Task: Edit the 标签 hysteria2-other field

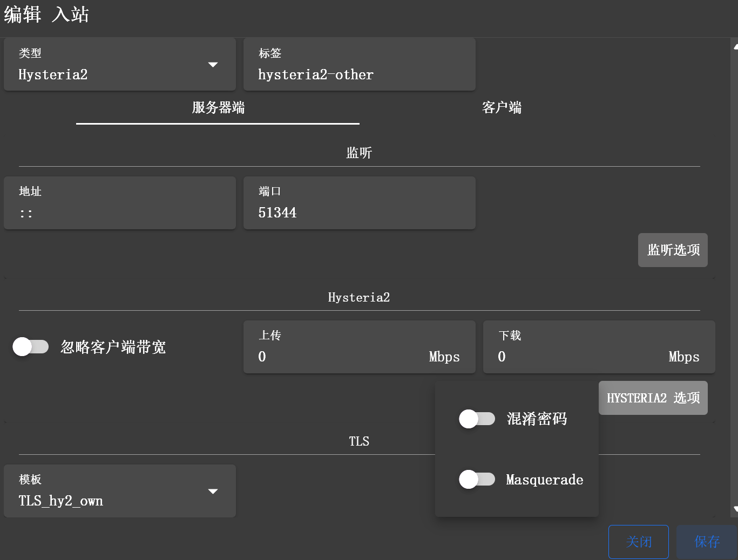Action: [359, 74]
